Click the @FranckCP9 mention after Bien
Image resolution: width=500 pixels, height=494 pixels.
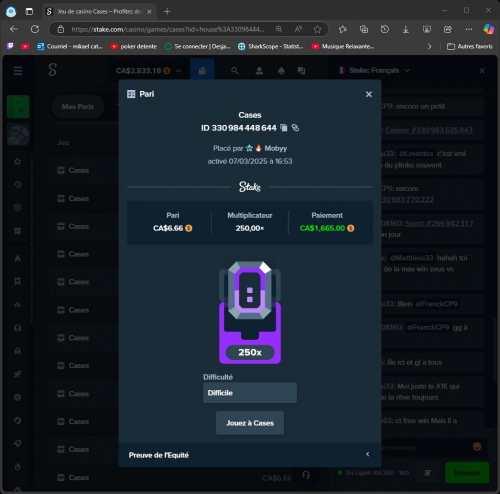tap(437, 304)
